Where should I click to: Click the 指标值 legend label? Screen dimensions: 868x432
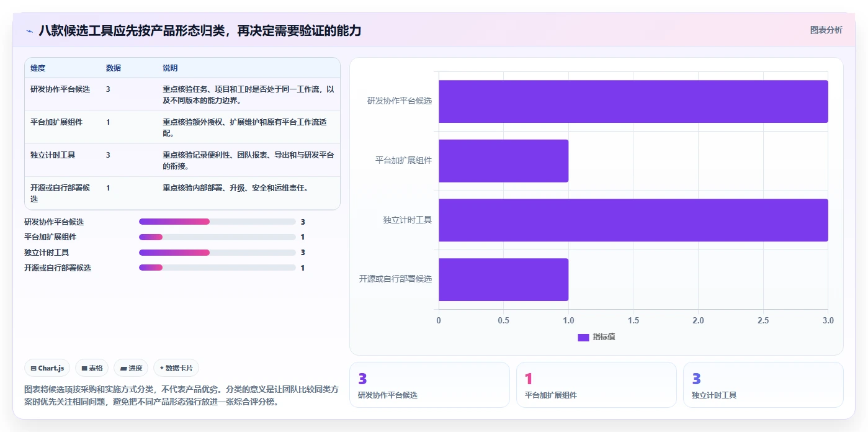604,337
